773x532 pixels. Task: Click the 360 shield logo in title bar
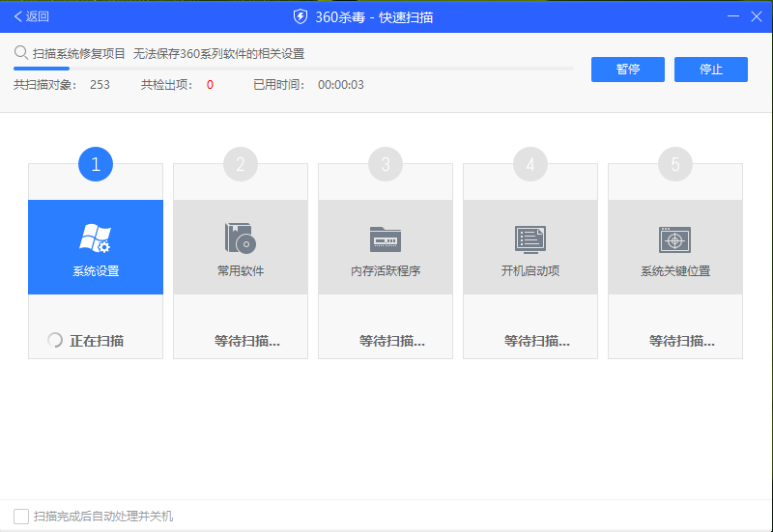click(301, 16)
